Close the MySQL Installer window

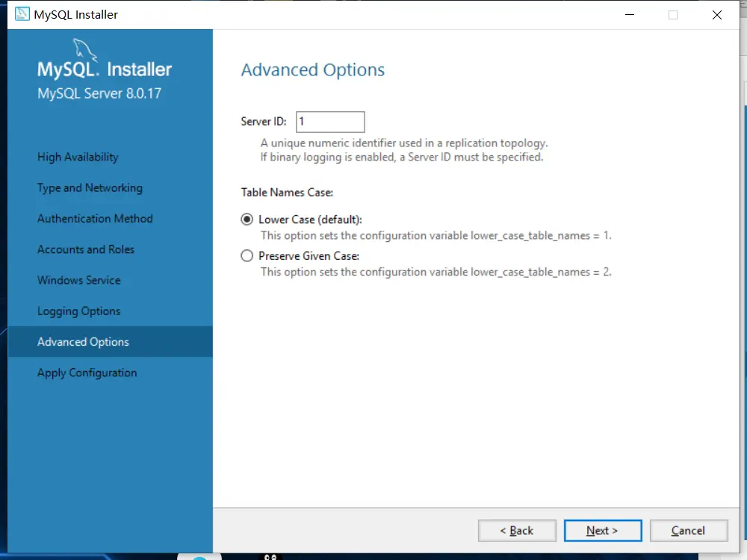716,15
